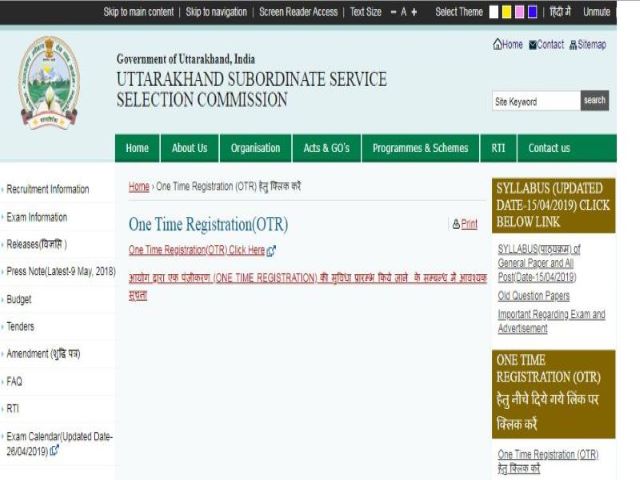Click the Contact envelope icon

tap(533, 45)
